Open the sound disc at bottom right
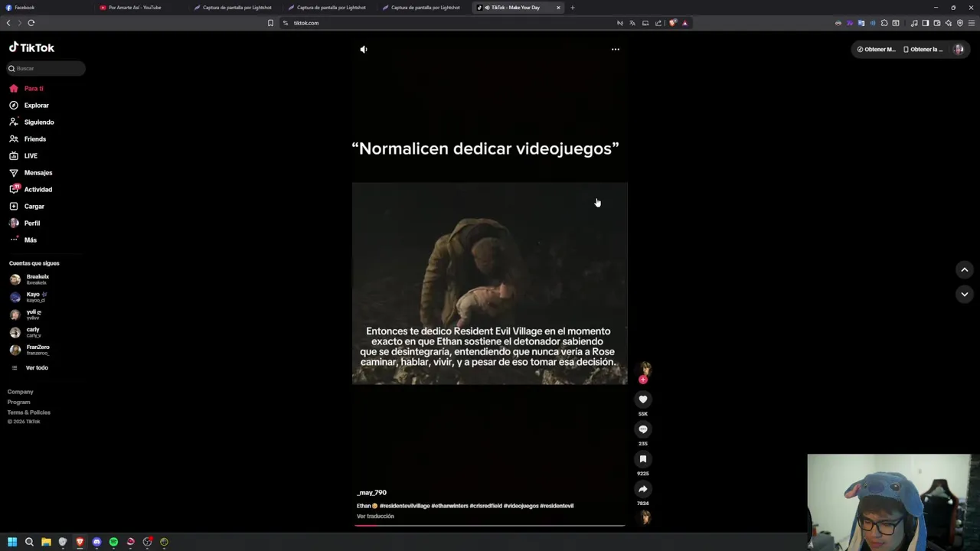The height and width of the screenshot is (551, 980). point(645,518)
